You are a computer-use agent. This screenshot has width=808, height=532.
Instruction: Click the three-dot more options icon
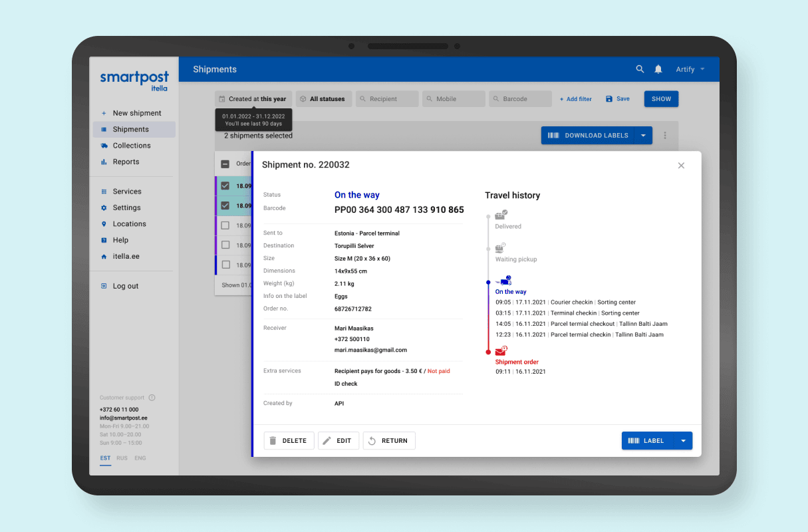[665, 135]
